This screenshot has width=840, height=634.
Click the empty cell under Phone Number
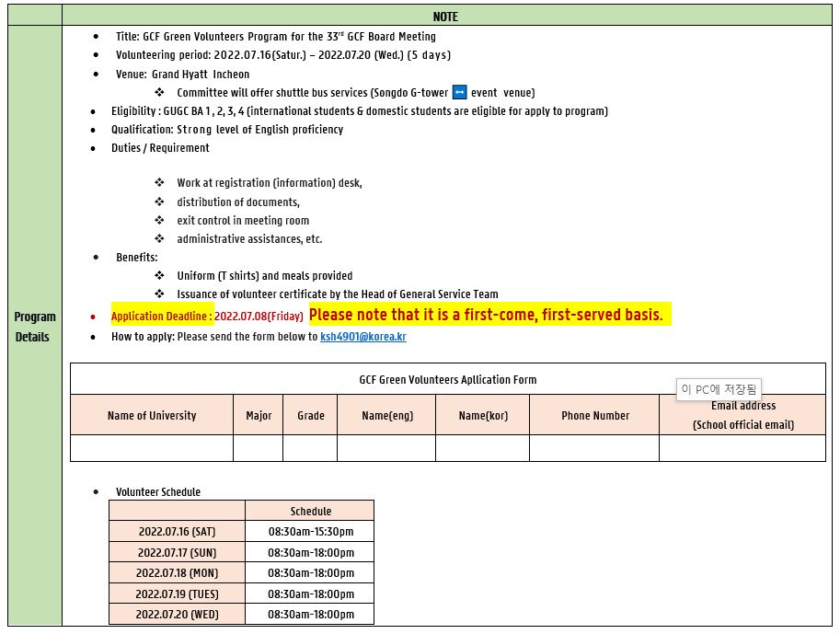594,448
